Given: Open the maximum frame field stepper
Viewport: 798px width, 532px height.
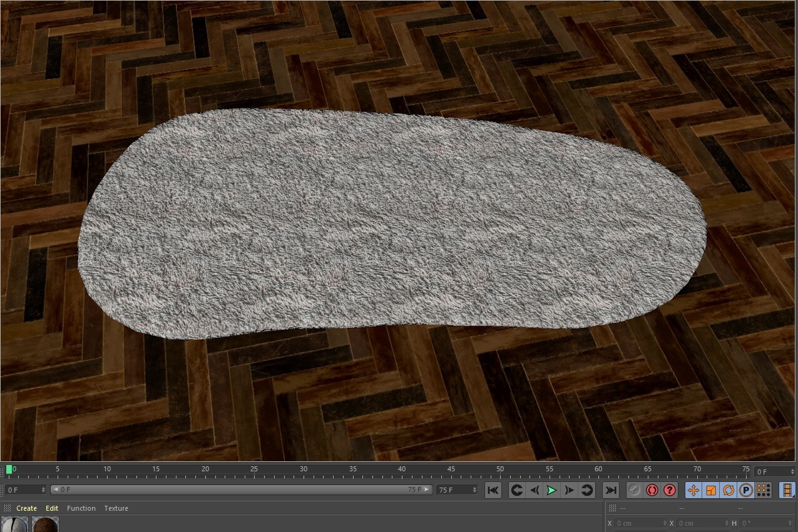Looking at the screenshot, I should coord(473,489).
